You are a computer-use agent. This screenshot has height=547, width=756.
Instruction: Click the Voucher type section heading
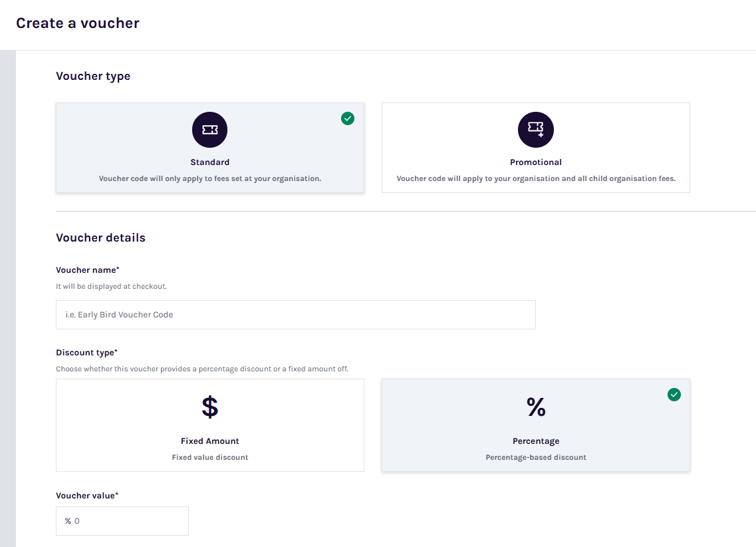click(x=93, y=77)
